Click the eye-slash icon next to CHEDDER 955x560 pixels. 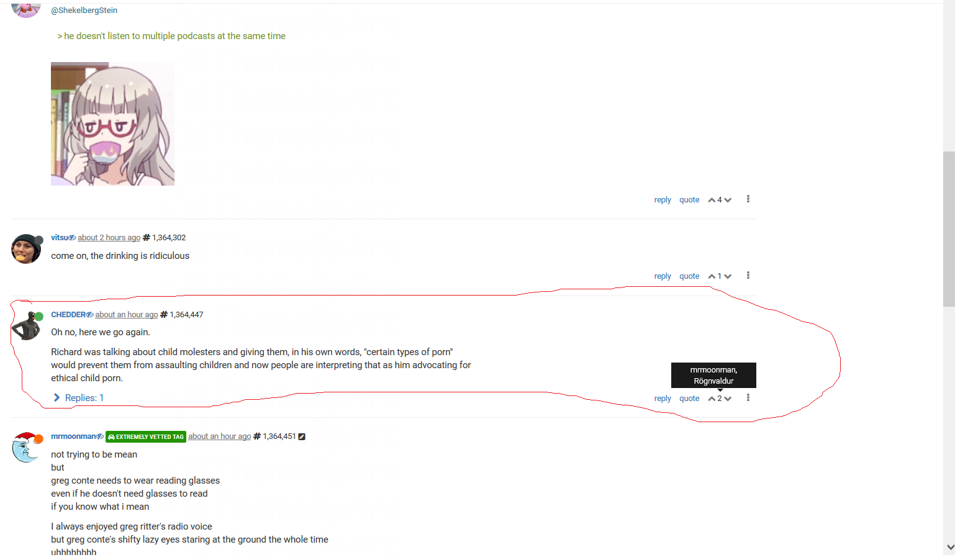[x=90, y=315]
